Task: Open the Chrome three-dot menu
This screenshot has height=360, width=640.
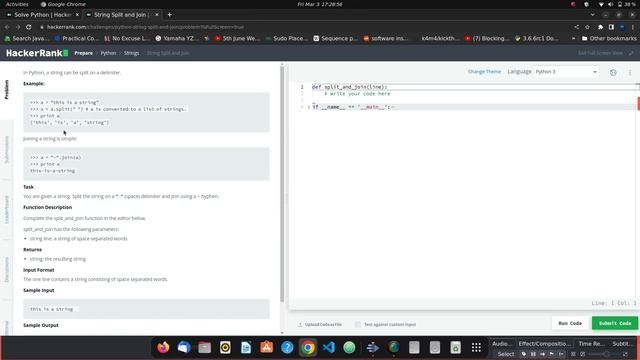Action: click(x=633, y=27)
